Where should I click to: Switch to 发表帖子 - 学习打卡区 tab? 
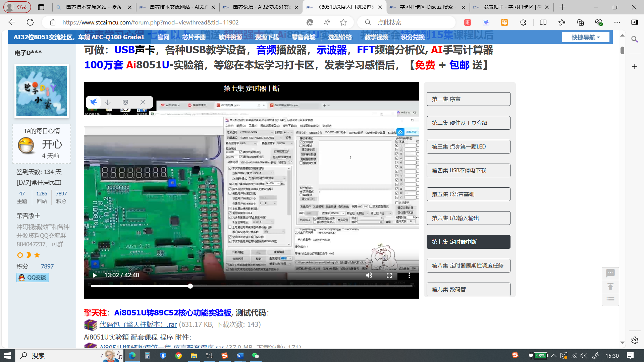[511, 7]
